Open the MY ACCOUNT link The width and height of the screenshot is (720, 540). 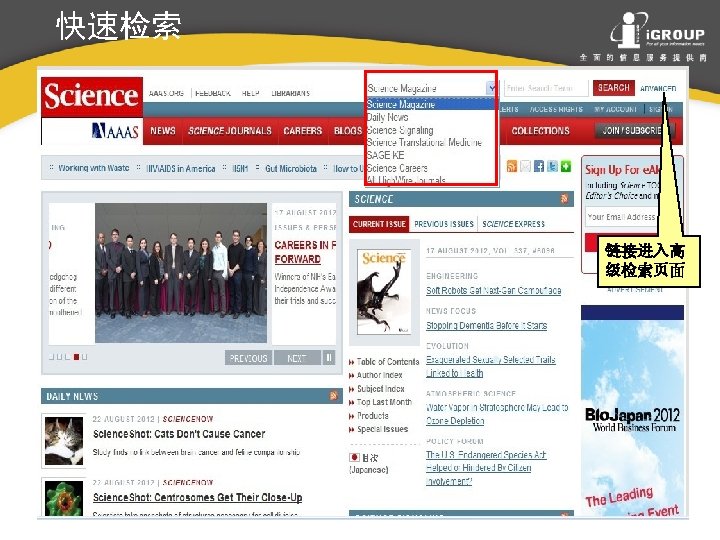615,109
